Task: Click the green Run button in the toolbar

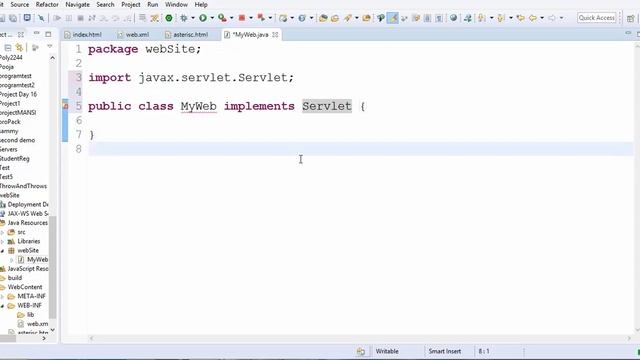Action: (x=203, y=18)
